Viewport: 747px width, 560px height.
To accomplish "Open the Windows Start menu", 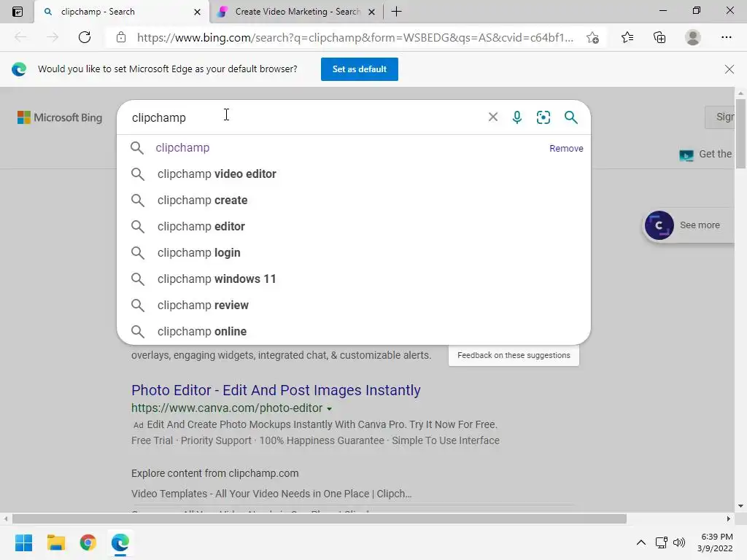I will (24, 542).
